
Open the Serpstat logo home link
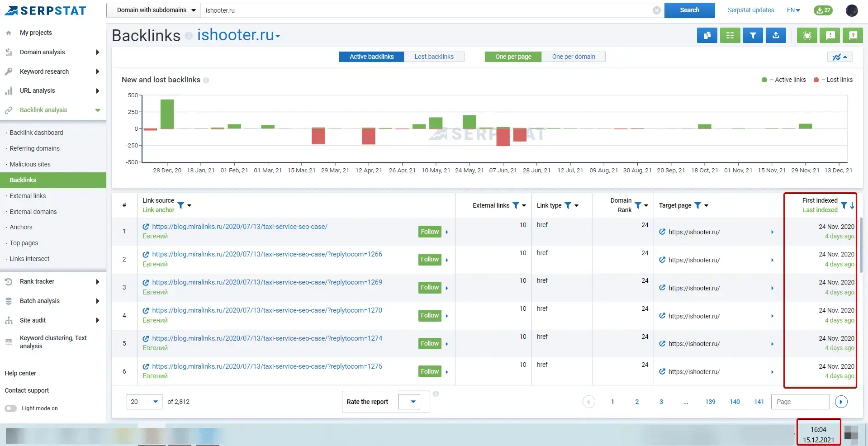coord(45,10)
